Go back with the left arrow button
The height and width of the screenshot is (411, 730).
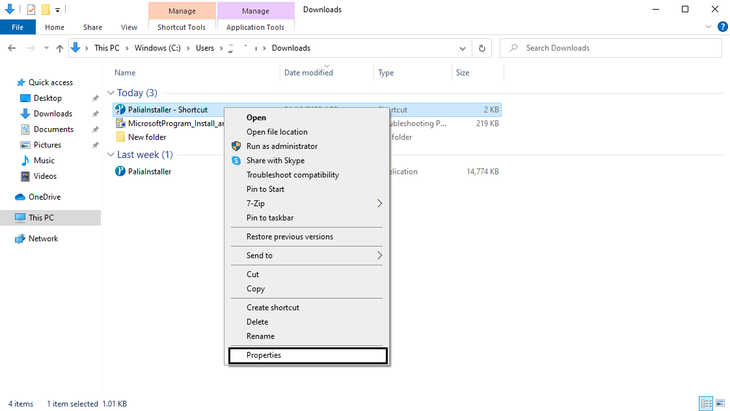(x=12, y=48)
